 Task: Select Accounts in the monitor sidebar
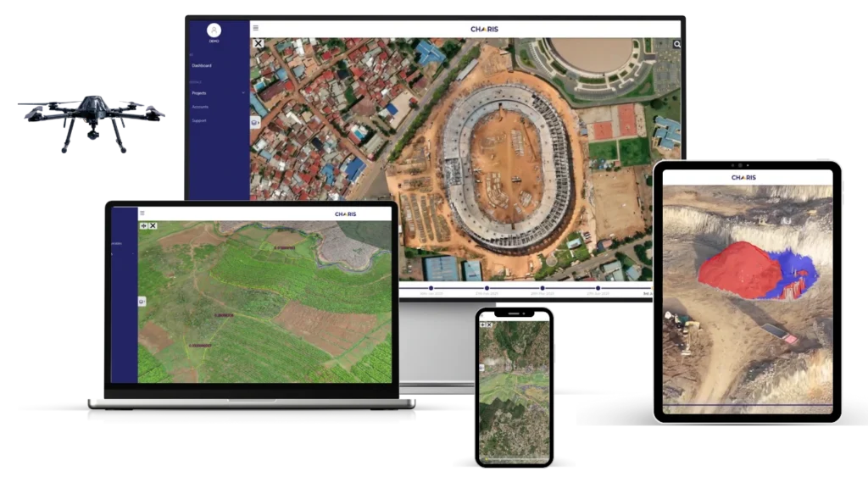coord(200,107)
